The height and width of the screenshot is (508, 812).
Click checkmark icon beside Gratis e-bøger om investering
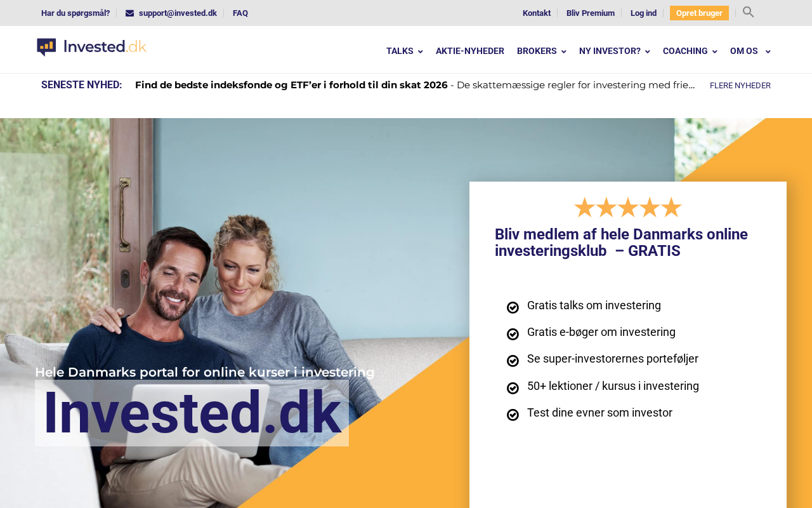513,334
